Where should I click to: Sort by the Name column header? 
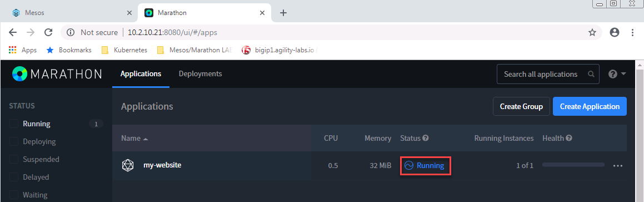pyautogui.click(x=134, y=138)
